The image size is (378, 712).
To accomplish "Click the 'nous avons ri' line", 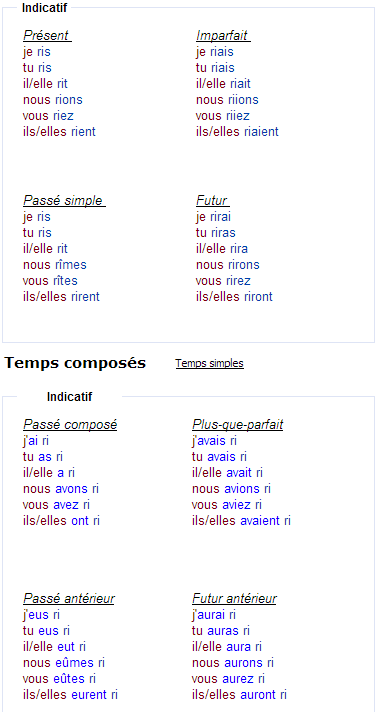I will point(61,489).
